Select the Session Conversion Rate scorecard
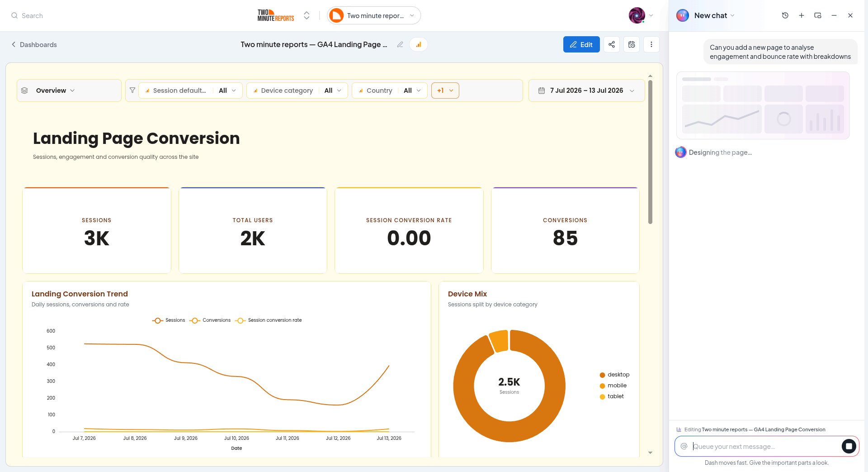Image resolution: width=868 pixels, height=472 pixels. (409, 230)
